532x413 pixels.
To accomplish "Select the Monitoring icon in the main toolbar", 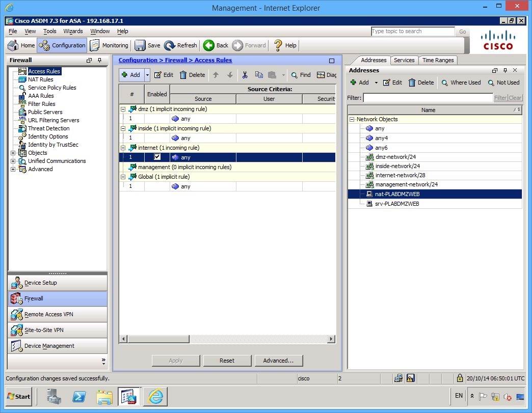I will 109,45.
